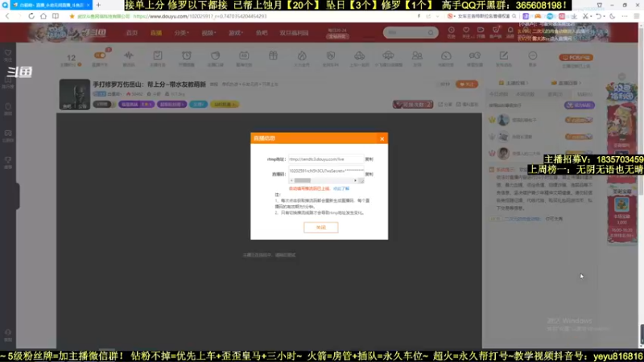This screenshot has width=644, height=362.
Task: Copy the stream code in the dialog
Action: pos(369,175)
